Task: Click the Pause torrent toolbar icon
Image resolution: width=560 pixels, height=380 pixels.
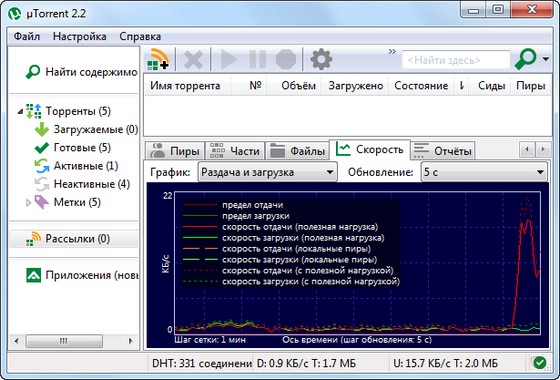Action: 258,59
